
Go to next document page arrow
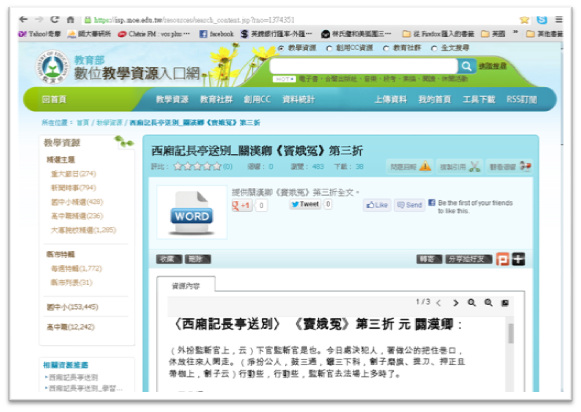tap(456, 303)
